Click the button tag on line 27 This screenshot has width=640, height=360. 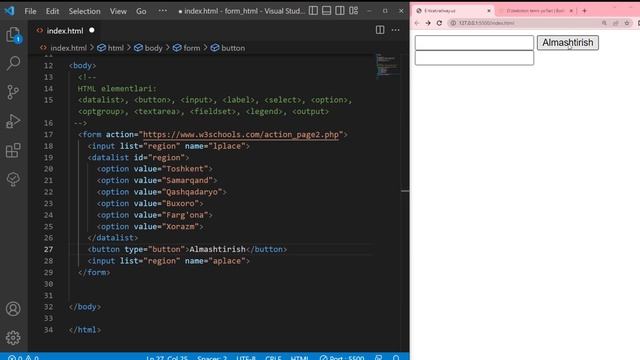(x=187, y=249)
